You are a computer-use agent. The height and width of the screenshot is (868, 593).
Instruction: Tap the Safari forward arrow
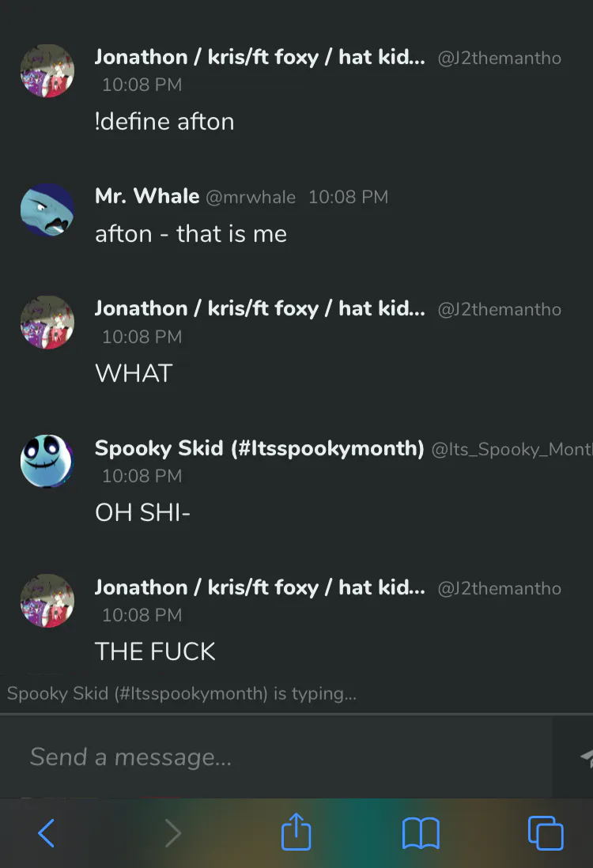(172, 832)
